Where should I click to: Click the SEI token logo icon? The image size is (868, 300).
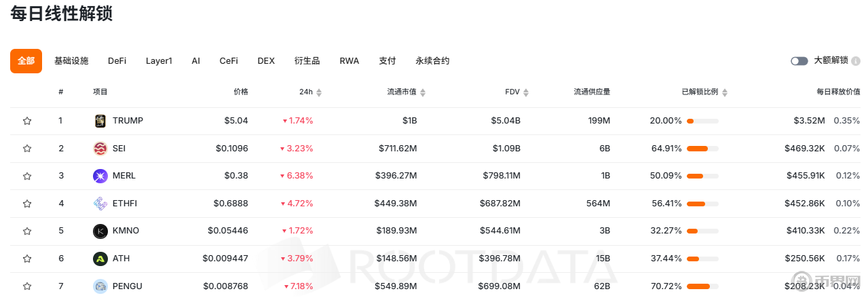coord(100,149)
